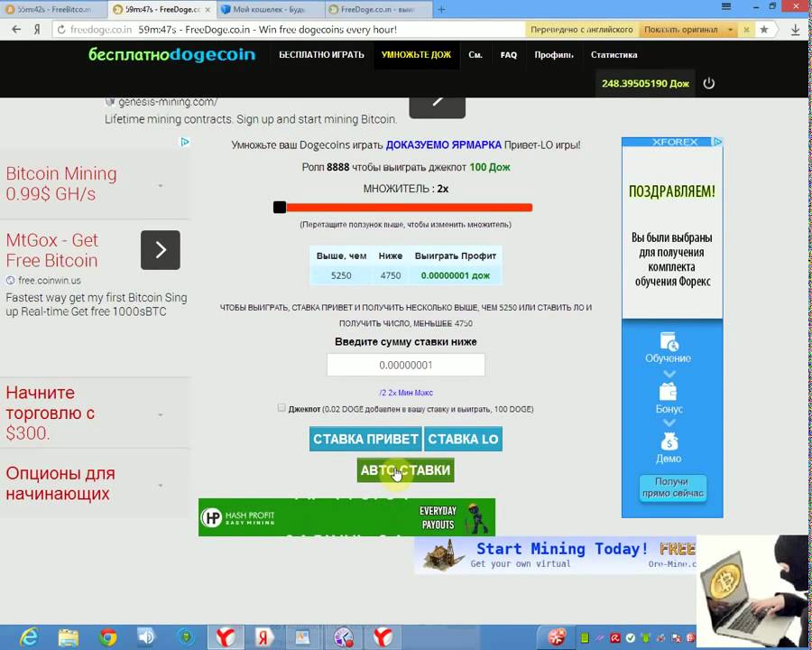
Task: Enable the Джекпот checkbox
Action: click(281, 408)
